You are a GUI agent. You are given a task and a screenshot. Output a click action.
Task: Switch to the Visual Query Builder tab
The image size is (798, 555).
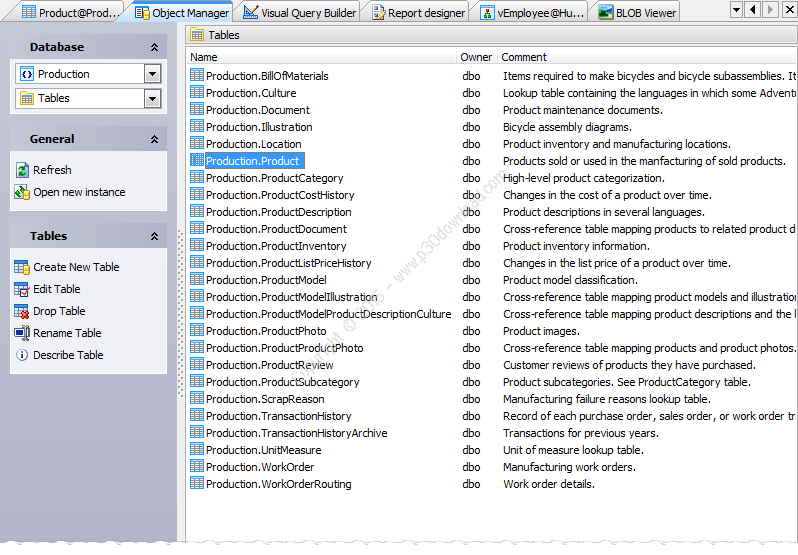[x=299, y=13]
